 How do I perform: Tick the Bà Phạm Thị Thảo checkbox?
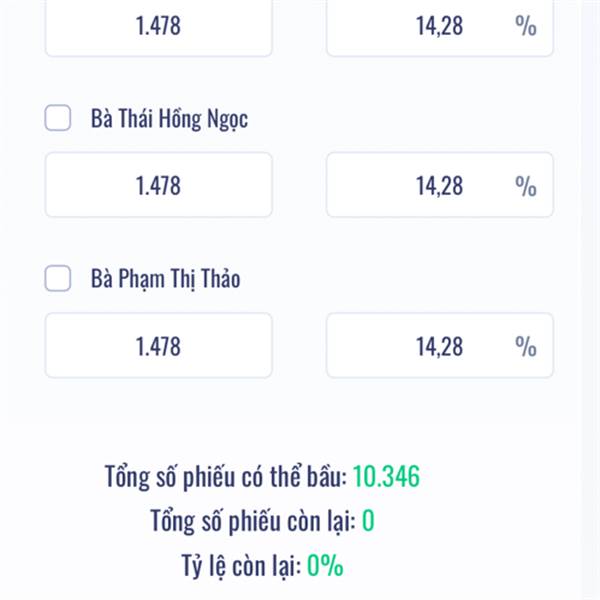point(58,279)
